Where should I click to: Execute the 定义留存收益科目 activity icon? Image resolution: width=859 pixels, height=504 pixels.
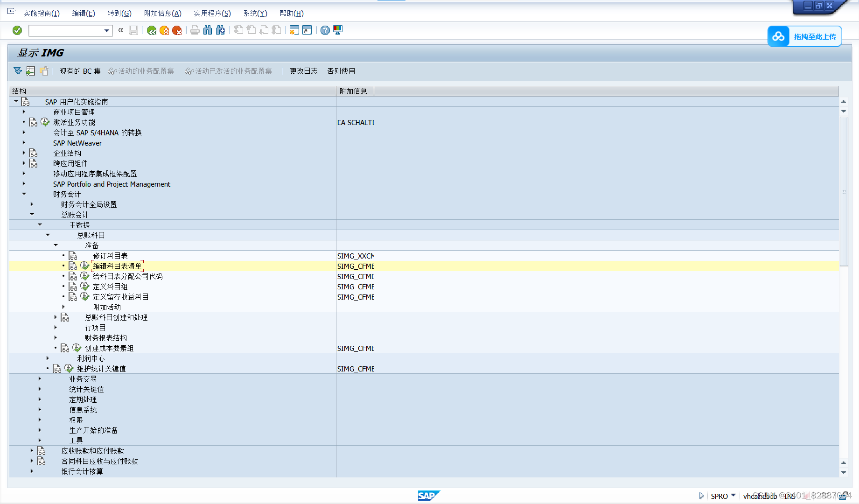[85, 296]
